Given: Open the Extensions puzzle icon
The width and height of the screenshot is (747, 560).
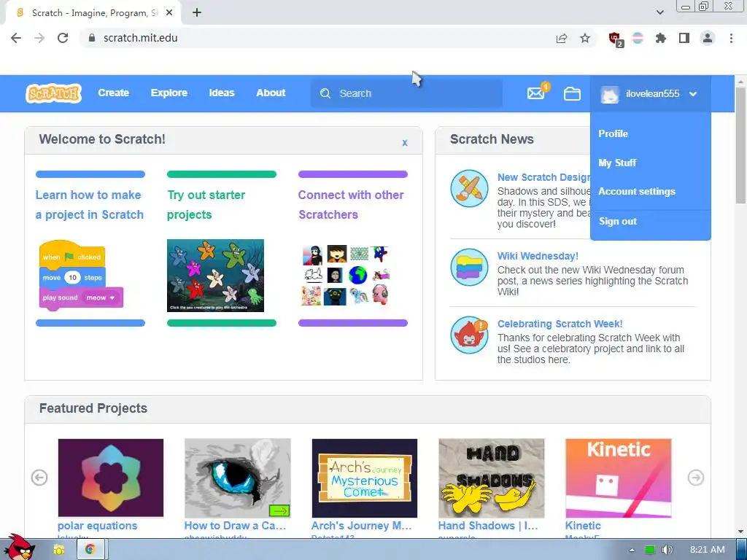Looking at the screenshot, I should coord(660,38).
